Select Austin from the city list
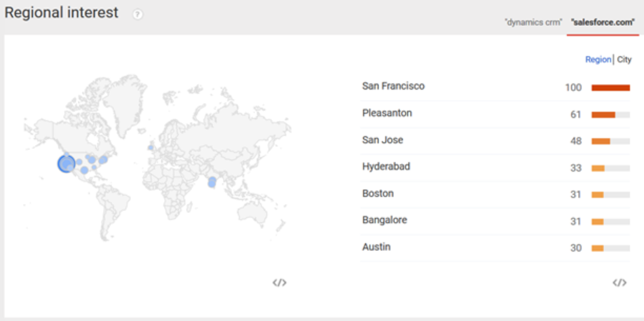 [x=376, y=247]
